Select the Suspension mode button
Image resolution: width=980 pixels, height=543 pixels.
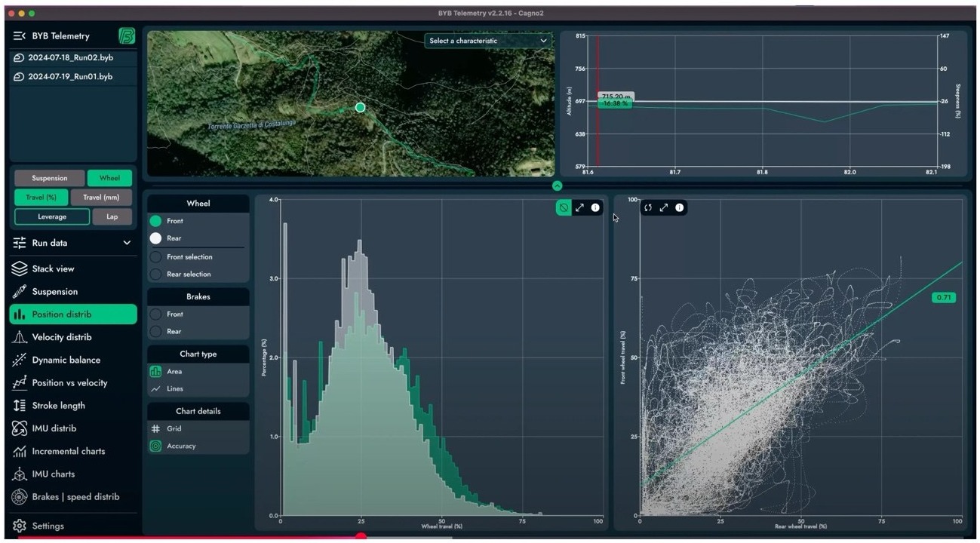click(x=50, y=178)
